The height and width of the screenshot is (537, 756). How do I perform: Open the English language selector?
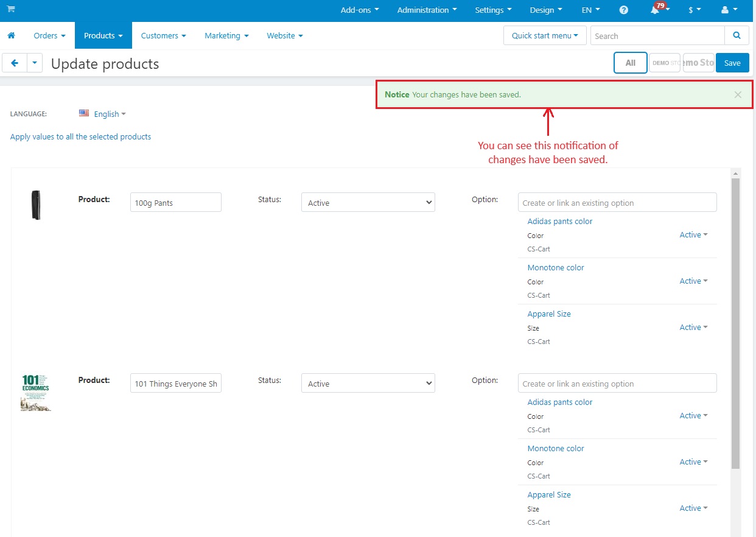tap(110, 114)
